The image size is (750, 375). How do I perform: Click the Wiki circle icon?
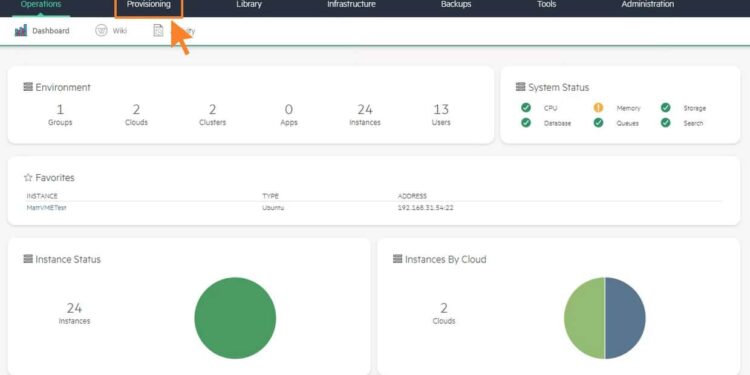pyautogui.click(x=101, y=31)
